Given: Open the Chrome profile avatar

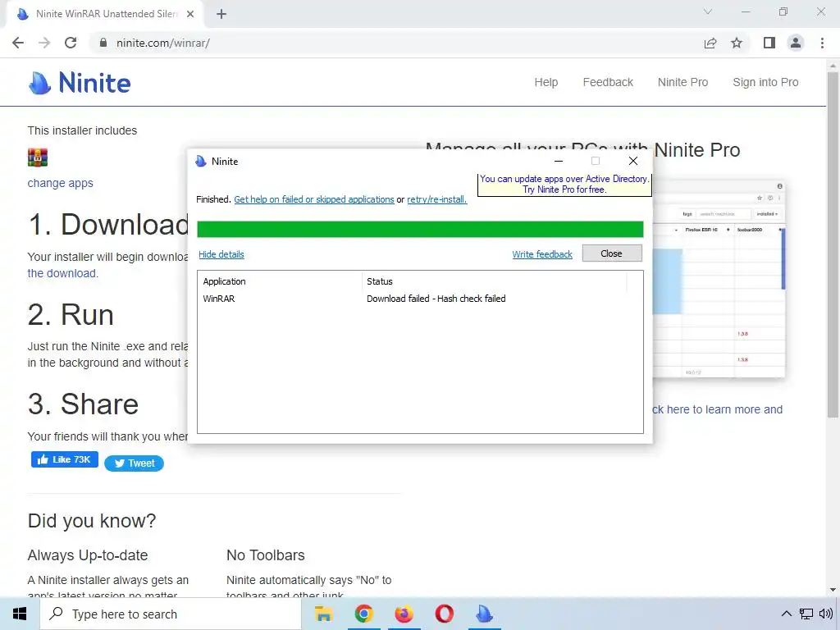Looking at the screenshot, I should tap(796, 43).
